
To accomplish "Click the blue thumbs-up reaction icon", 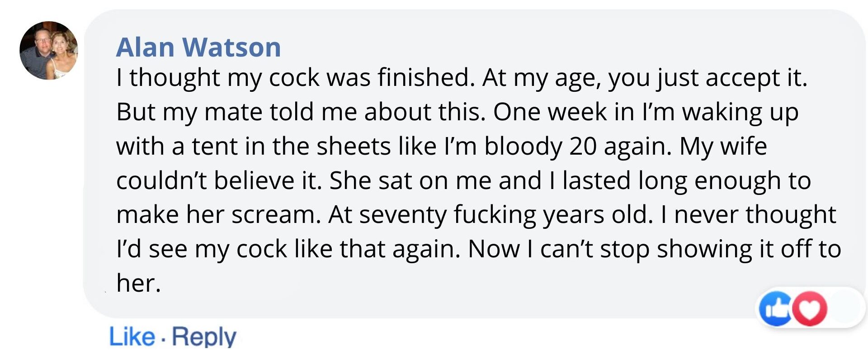I will click(775, 308).
